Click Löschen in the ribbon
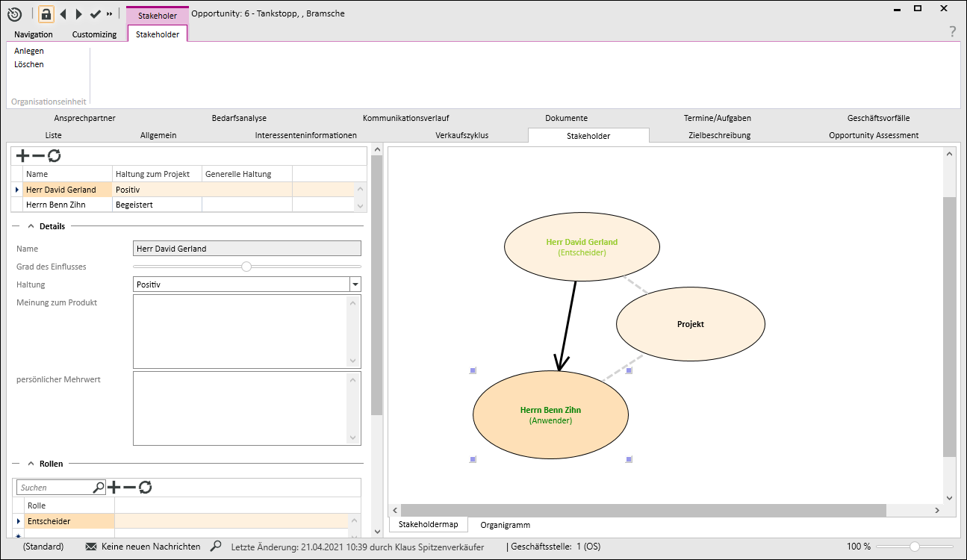The height and width of the screenshot is (560, 967). click(x=29, y=64)
